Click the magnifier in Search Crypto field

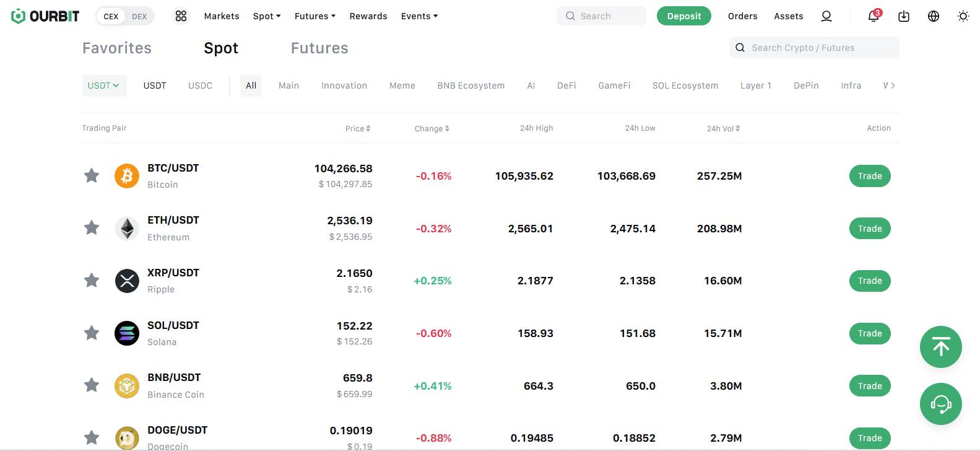point(740,48)
